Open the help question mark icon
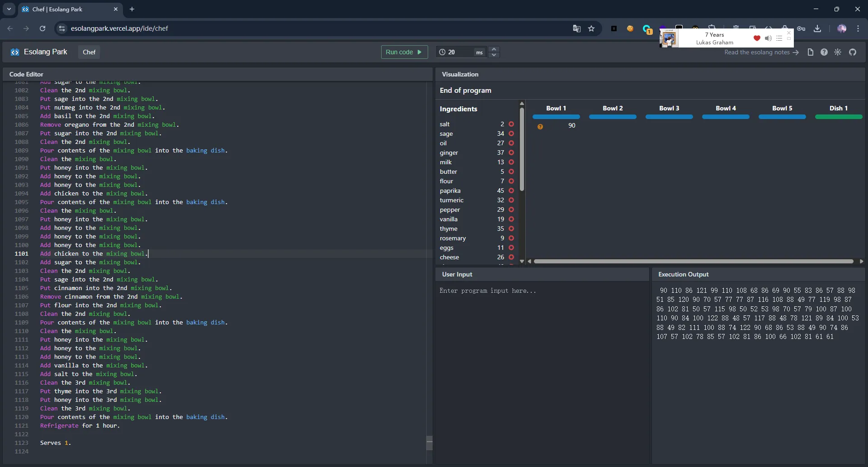Image resolution: width=868 pixels, height=467 pixels. [824, 52]
